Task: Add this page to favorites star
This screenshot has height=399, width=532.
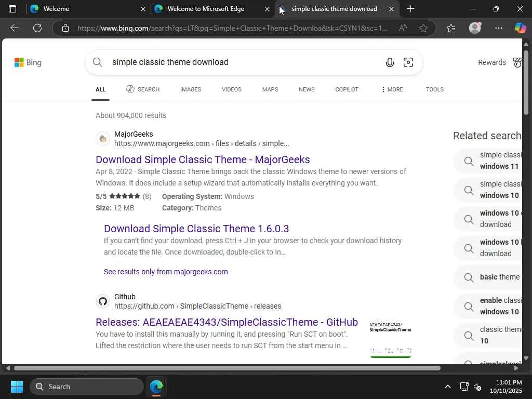Action: pos(423,28)
